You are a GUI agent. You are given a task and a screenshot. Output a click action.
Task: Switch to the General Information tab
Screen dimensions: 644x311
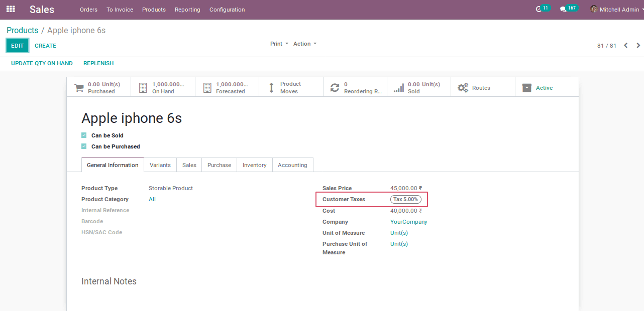pos(113,165)
